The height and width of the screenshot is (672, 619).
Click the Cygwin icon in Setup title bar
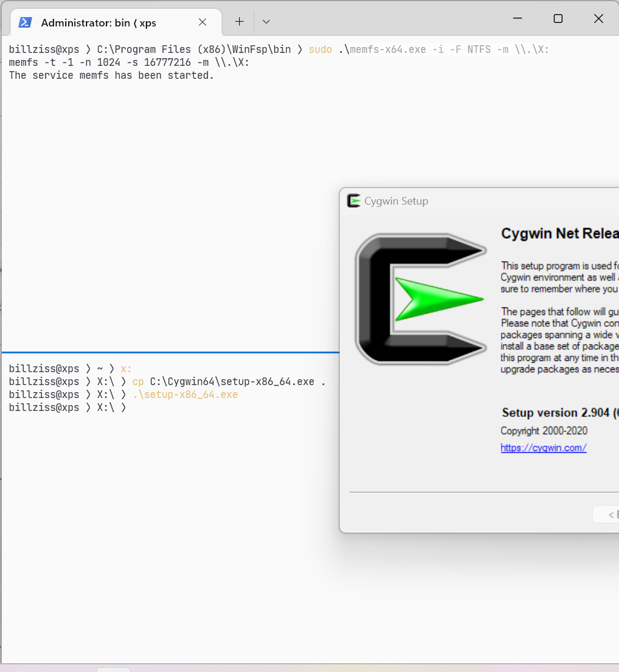[353, 200]
